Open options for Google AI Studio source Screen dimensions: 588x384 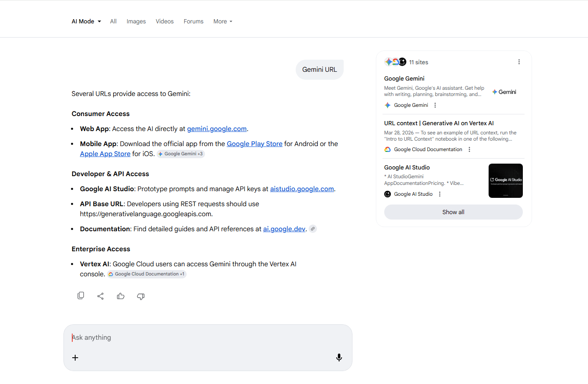440,194
